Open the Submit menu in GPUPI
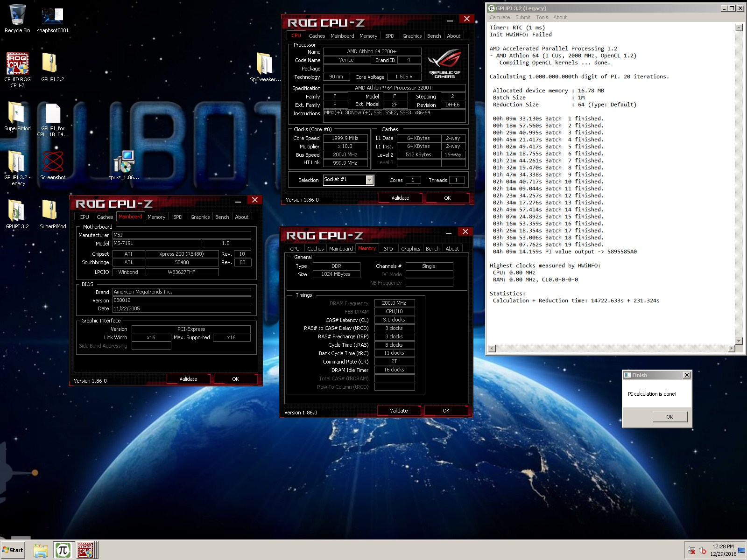 tap(523, 17)
